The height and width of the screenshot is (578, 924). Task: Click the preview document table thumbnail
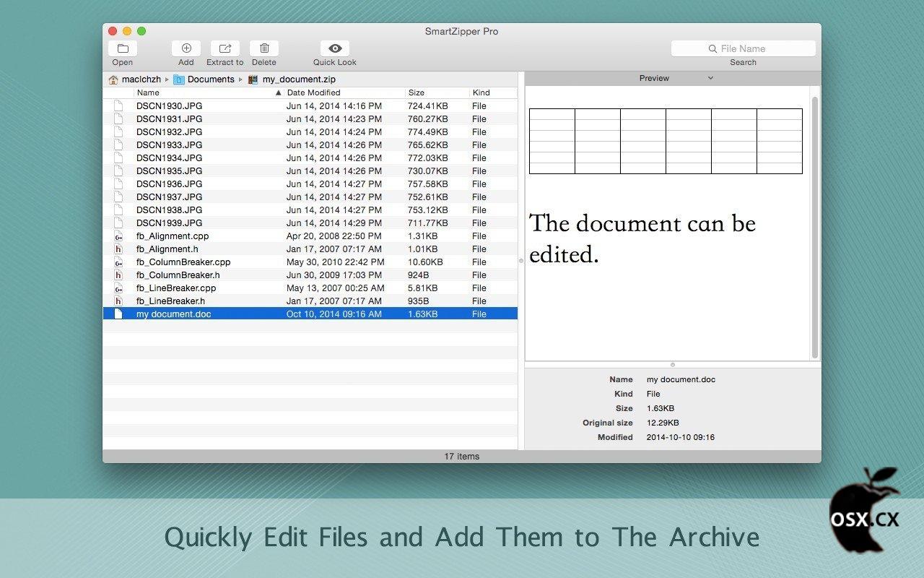click(666, 141)
